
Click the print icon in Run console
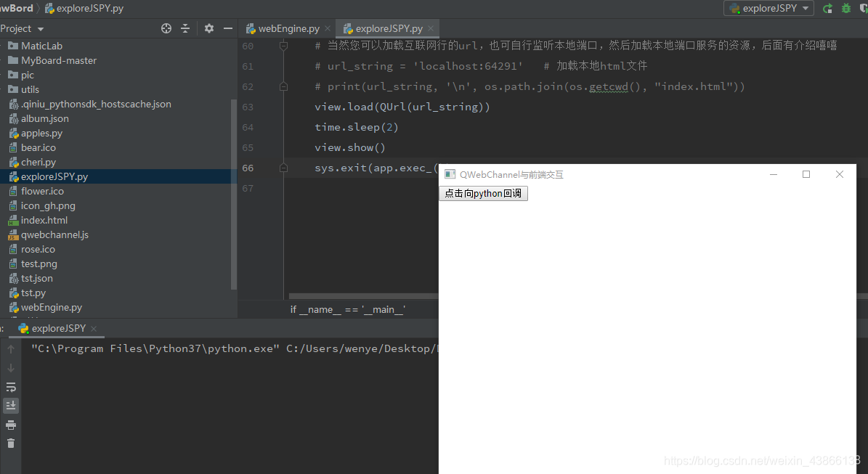[10, 425]
